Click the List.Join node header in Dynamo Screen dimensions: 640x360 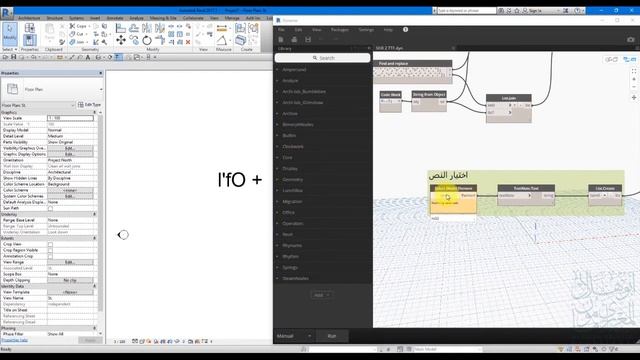click(x=509, y=98)
